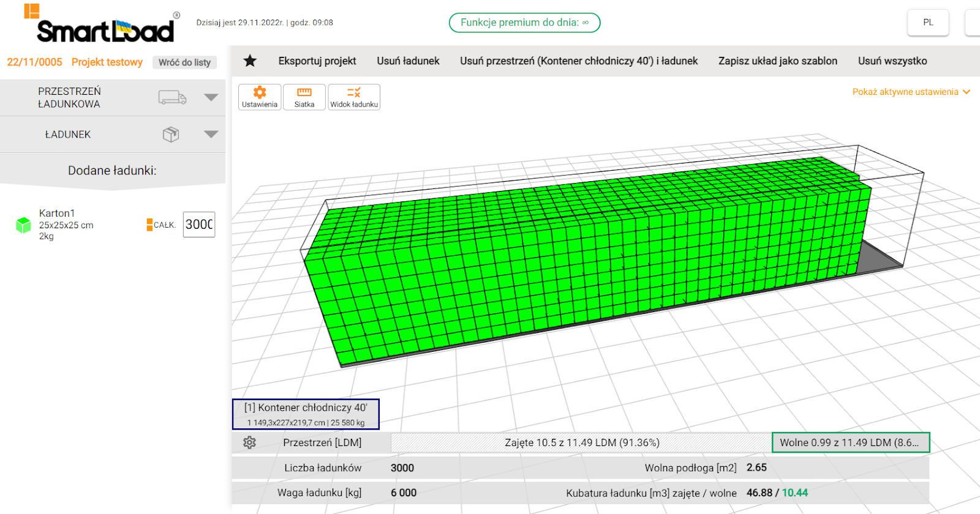Click the Dodane ładunki header
Image resolution: width=980 pixels, height=514 pixels.
tap(112, 170)
